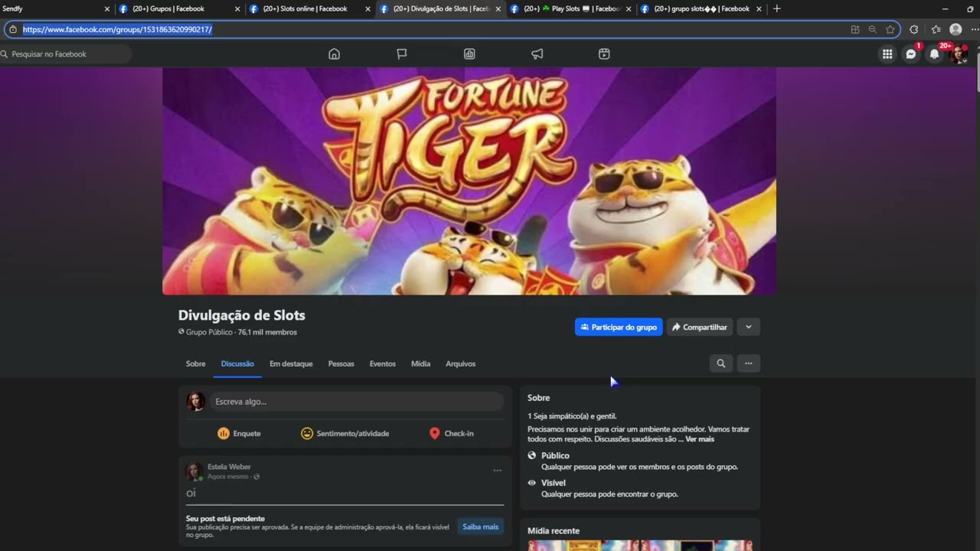Click the Fortune Tiger group cover photo
Image resolution: width=980 pixels, height=551 pixels.
pos(469,181)
